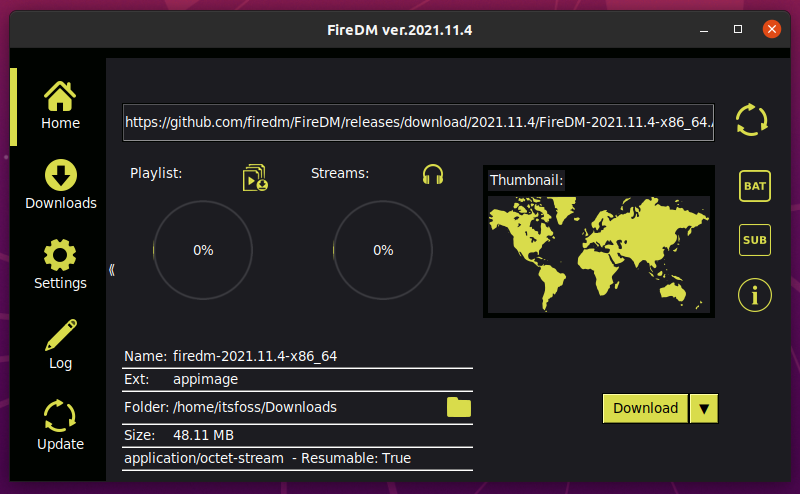Click the URL input field
Image resolution: width=800 pixels, height=494 pixels.
pos(418,122)
